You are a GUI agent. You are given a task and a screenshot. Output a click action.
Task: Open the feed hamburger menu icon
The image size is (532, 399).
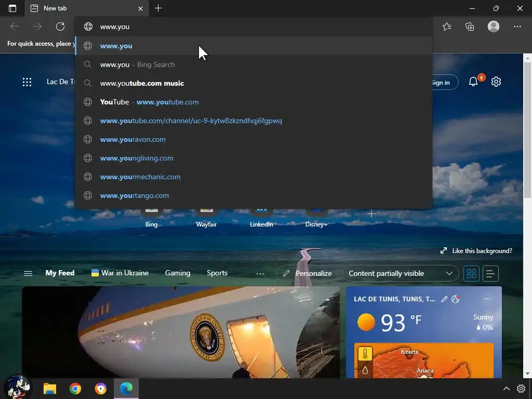pos(28,273)
